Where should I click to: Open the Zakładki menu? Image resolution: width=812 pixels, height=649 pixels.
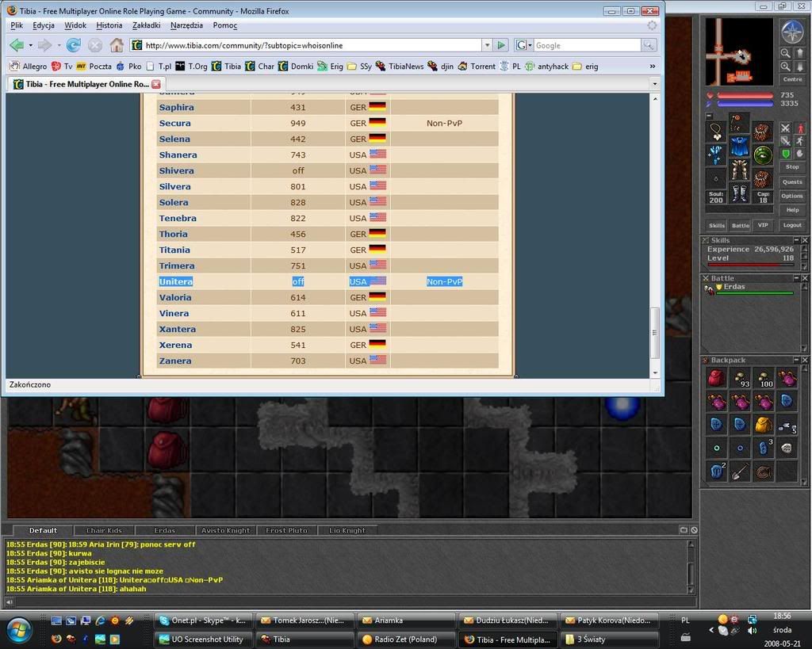tap(146, 25)
